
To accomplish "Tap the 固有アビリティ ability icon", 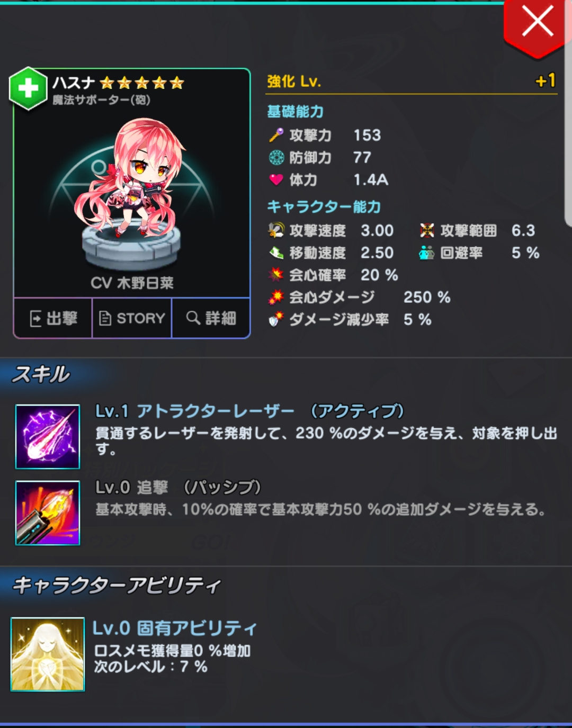I will (48, 654).
